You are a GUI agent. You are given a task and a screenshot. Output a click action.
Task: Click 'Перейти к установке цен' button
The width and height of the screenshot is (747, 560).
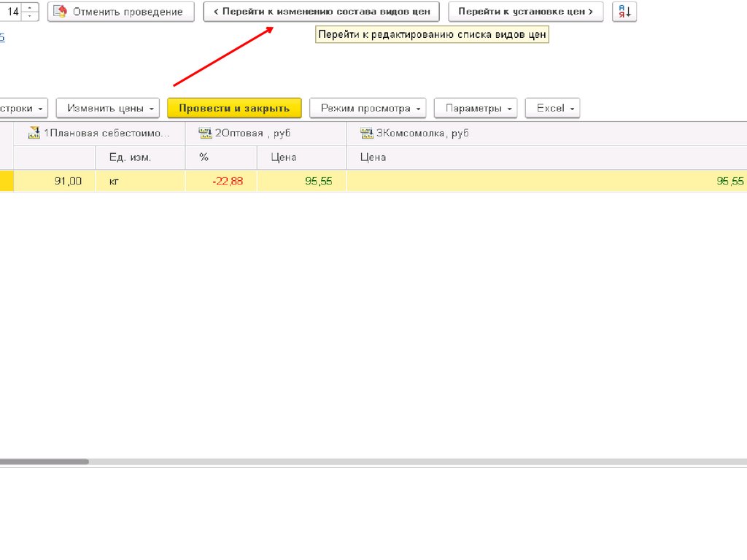(x=525, y=12)
